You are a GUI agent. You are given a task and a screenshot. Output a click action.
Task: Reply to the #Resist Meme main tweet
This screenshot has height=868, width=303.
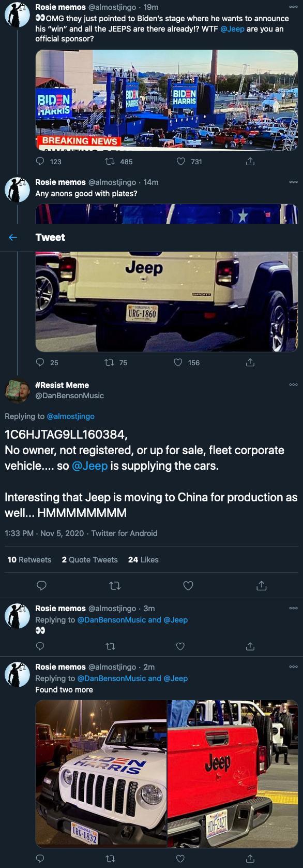point(42,586)
